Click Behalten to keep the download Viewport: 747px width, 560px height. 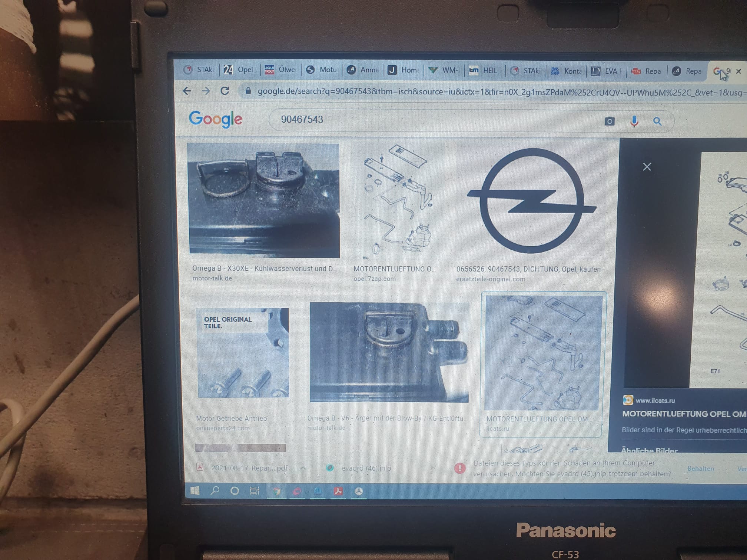(700, 469)
